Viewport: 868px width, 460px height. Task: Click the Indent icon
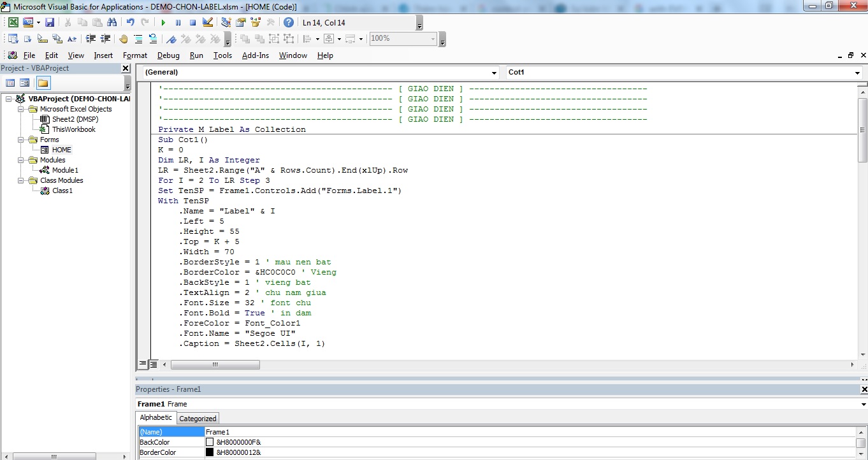tap(90, 39)
